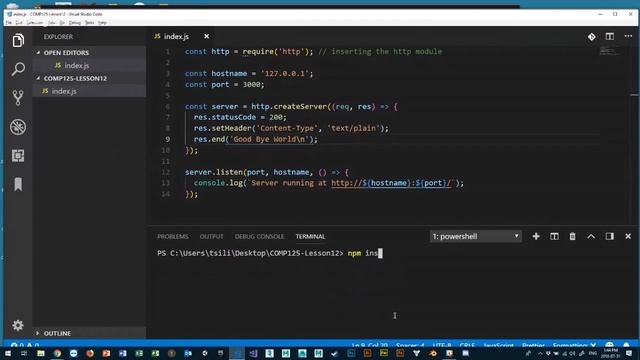This screenshot has height=360, width=640.
Task: Click the http URL link in console.log line
Action: click(391, 183)
